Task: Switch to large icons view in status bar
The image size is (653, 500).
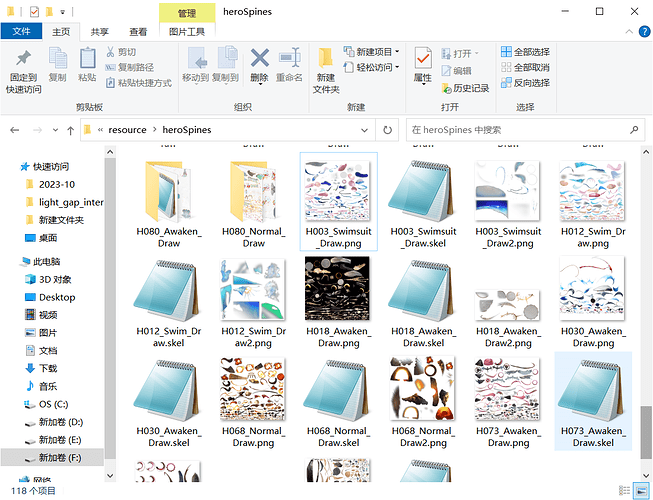Action: coord(639,491)
